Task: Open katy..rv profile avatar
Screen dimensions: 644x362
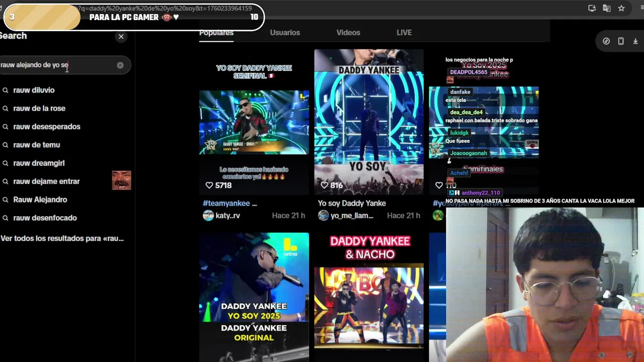Action: (208, 216)
